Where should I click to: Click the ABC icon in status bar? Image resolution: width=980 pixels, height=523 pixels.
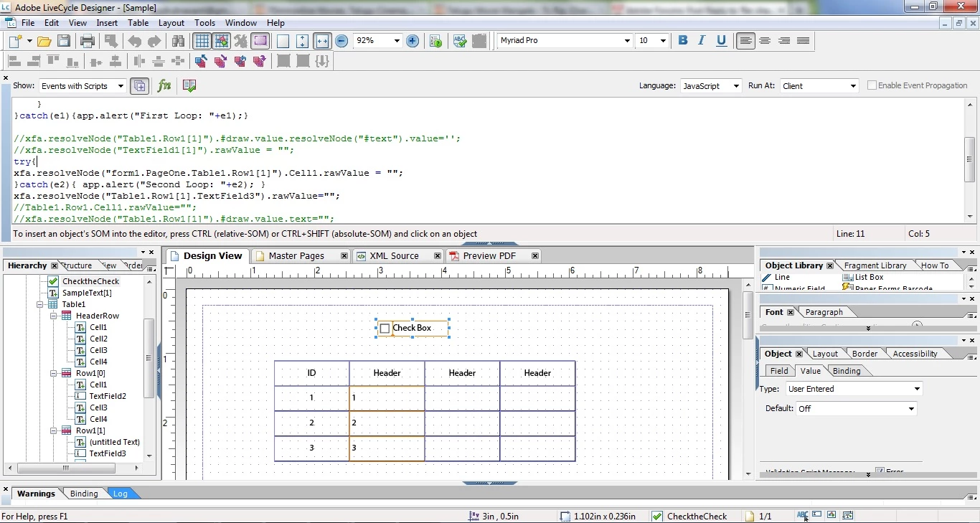(x=802, y=515)
